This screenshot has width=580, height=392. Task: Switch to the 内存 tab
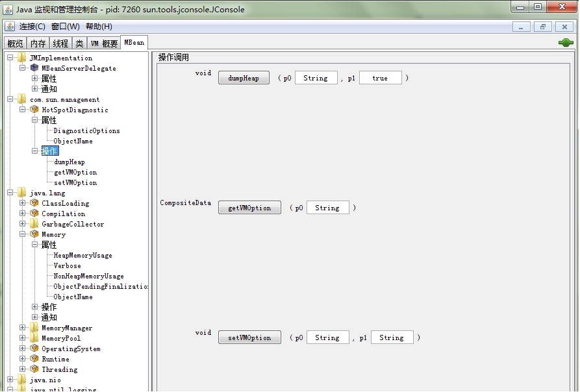click(38, 43)
